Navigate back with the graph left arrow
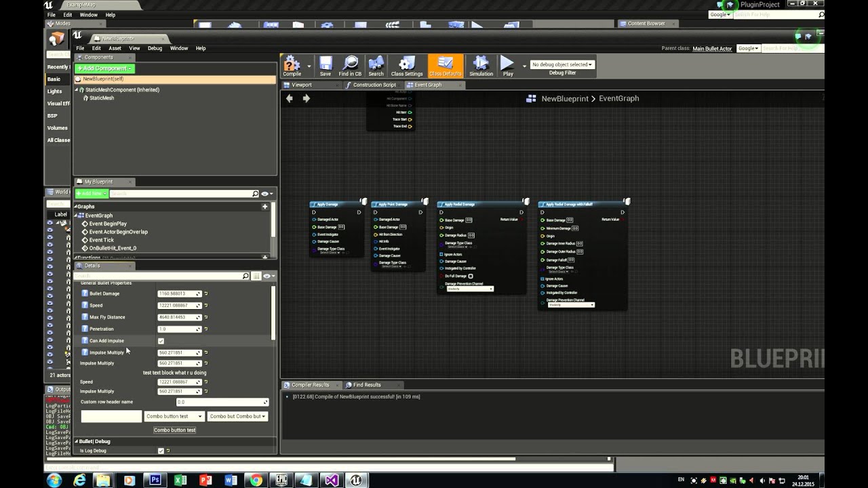868x488 pixels. [290, 98]
